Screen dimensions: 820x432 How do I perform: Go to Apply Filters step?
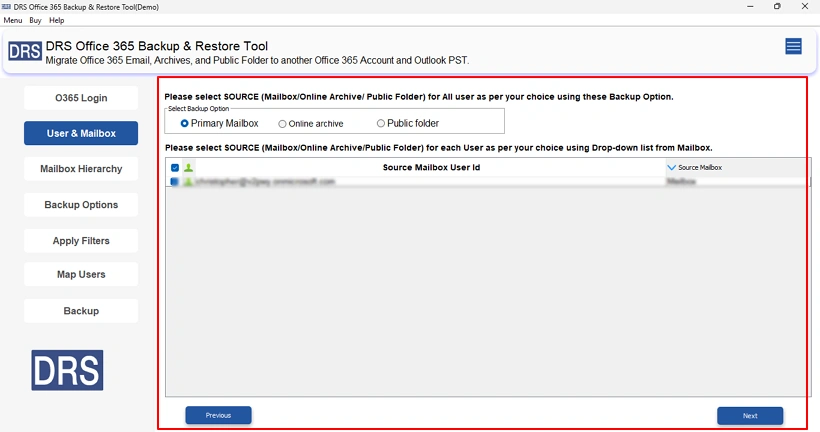pyautogui.click(x=81, y=241)
